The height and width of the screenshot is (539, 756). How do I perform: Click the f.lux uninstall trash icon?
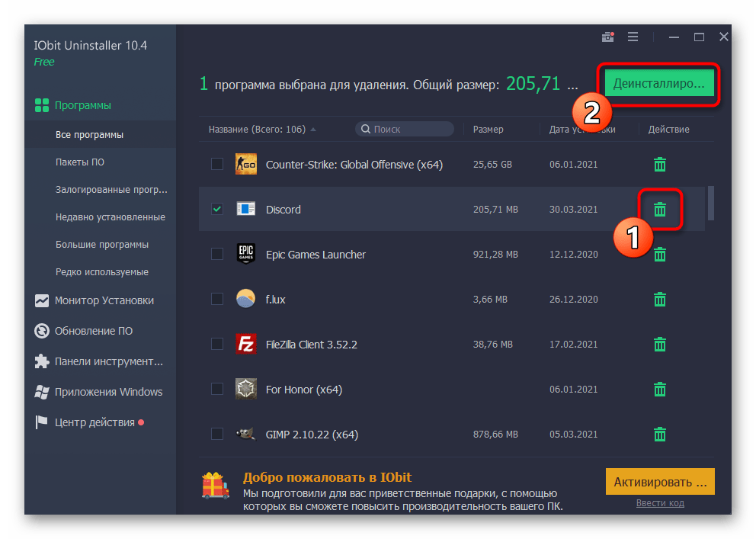tap(660, 299)
